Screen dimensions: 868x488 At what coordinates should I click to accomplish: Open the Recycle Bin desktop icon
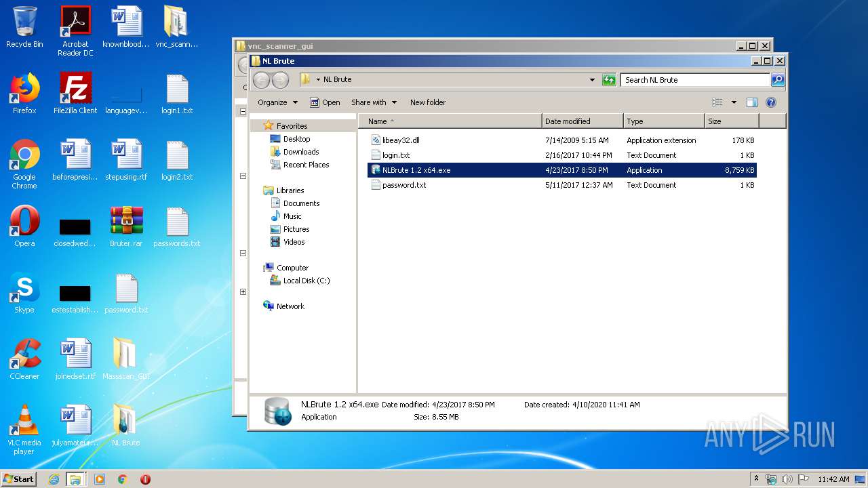point(24,27)
